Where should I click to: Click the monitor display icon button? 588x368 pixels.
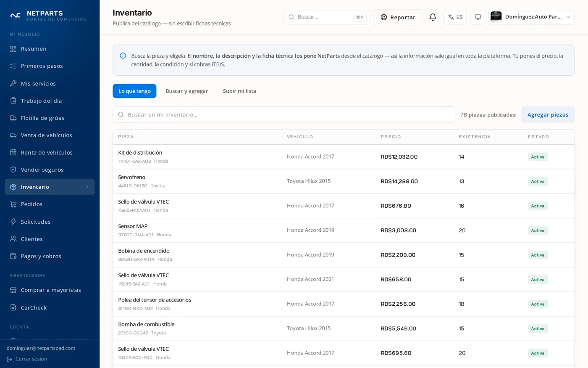point(478,17)
